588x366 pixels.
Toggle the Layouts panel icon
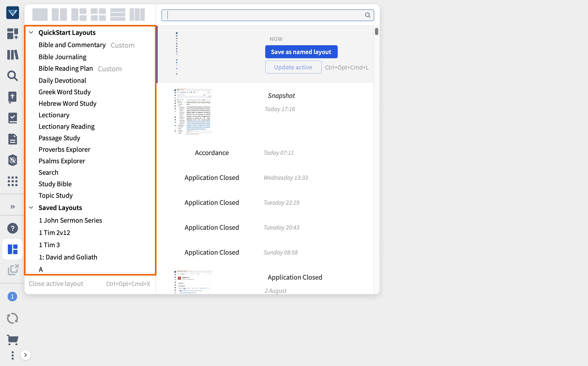13,249
